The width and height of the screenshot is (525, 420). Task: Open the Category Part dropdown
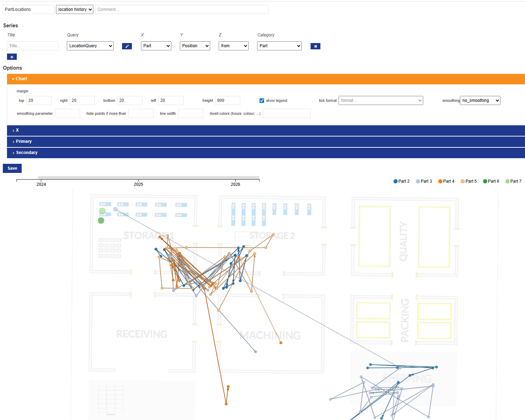tap(279, 46)
